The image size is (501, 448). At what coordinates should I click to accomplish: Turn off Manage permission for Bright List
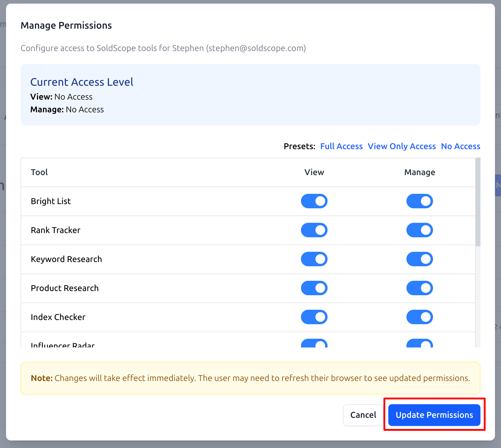pyautogui.click(x=419, y=201)
